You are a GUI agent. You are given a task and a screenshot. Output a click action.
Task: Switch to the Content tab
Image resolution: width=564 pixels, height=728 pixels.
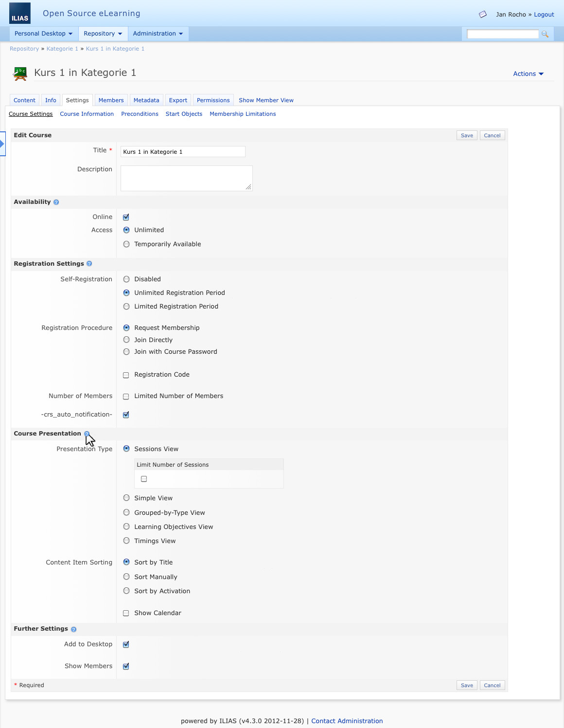[24, 100]
